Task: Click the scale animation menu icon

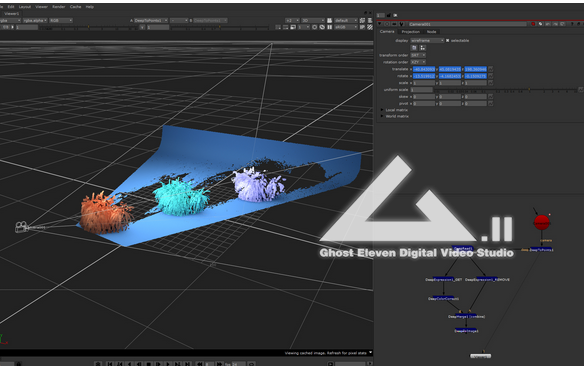Action: [x=491, y=83]
